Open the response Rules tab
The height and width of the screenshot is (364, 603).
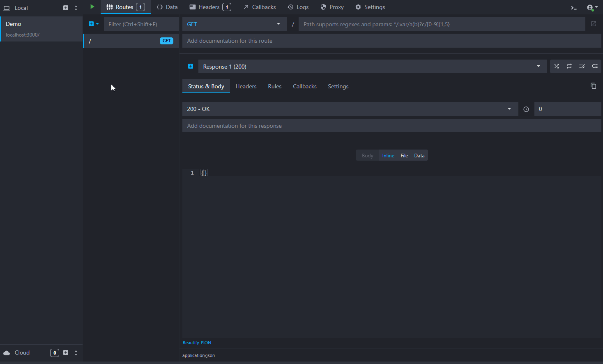274,86
